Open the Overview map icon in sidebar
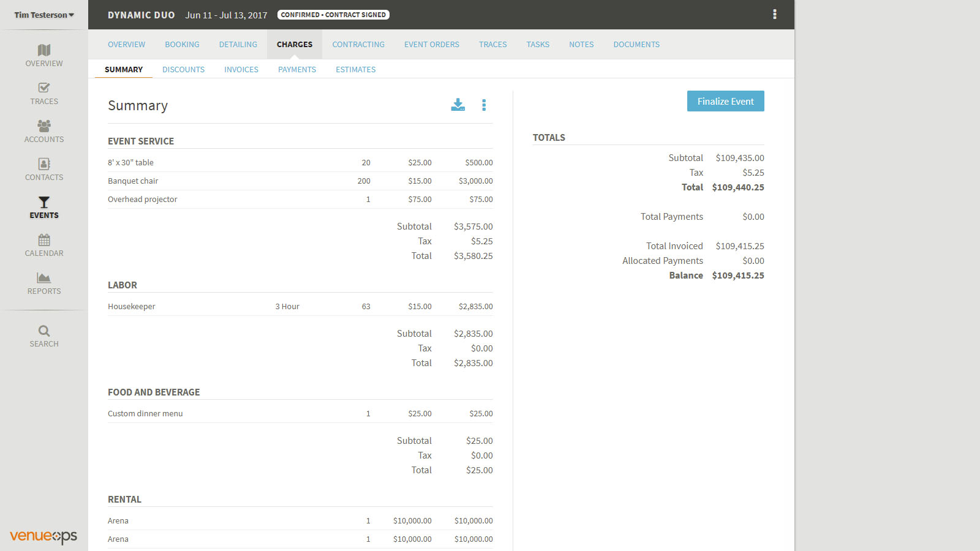Screen dimensions: 980x551 [x=44, y=50]
